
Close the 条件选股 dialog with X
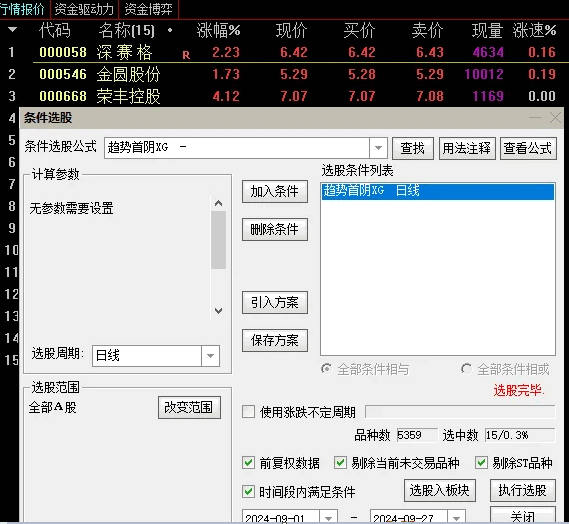tap(555, 118)
